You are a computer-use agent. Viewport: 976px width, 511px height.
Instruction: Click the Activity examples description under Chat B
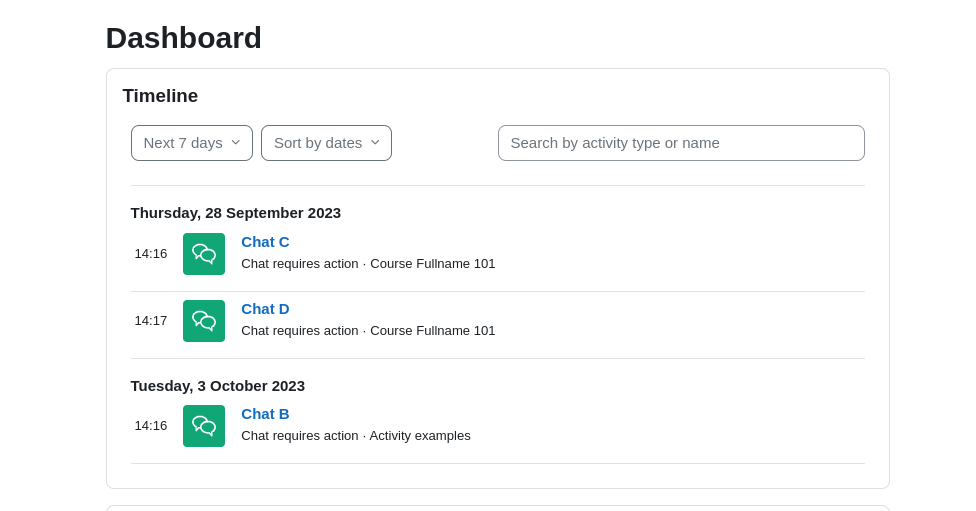(420, 436)
